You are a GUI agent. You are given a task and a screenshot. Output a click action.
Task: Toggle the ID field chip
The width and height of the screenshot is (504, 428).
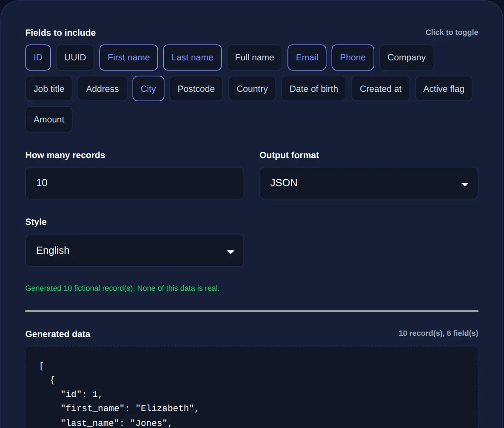(x=38, y=57)
